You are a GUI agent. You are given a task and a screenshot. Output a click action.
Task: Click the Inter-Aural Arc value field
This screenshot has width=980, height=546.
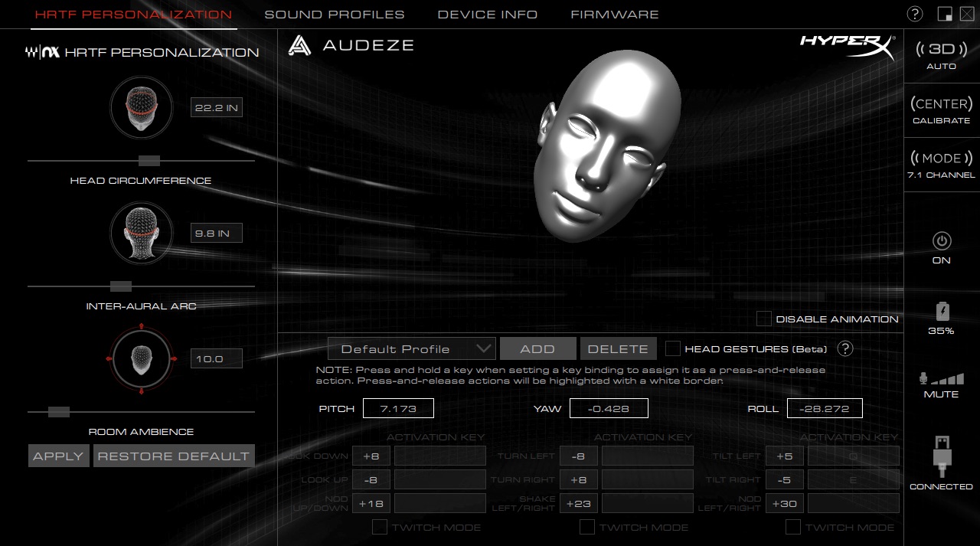click(x=216, y=233)
